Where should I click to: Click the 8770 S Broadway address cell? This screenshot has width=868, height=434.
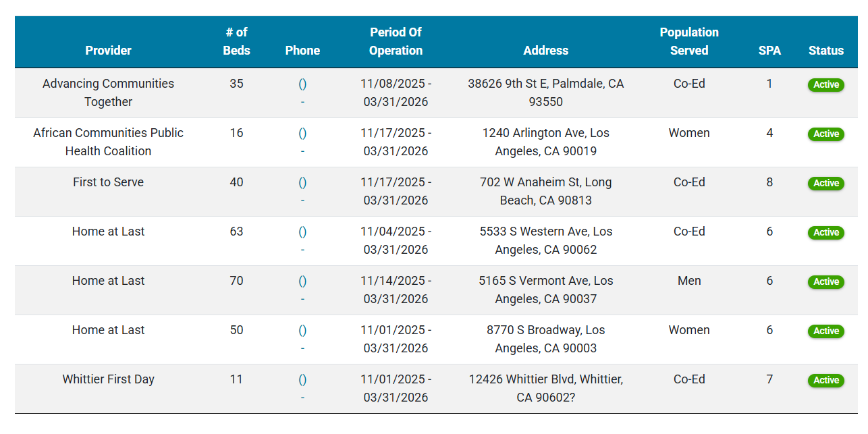coord(545,339)
